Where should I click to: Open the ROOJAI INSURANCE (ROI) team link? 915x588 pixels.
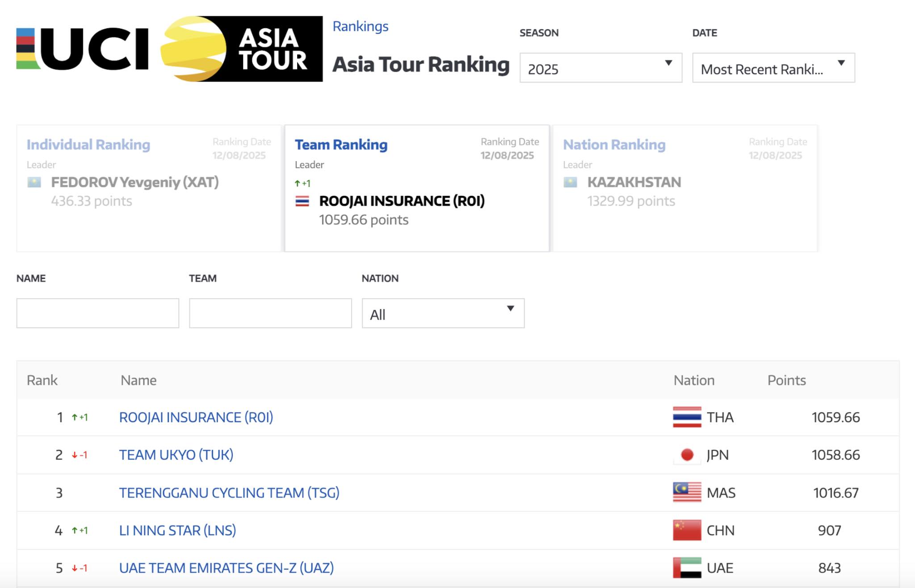tap(196, 417)
